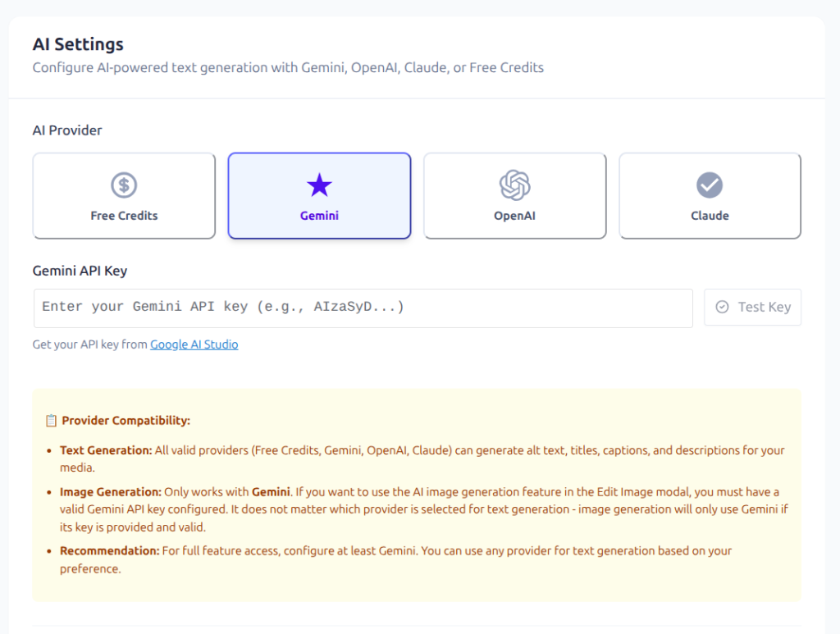Viewport: 840px width, 634px height.
Task: Click the OpenAI logo icon
Action: pos(514,184)
